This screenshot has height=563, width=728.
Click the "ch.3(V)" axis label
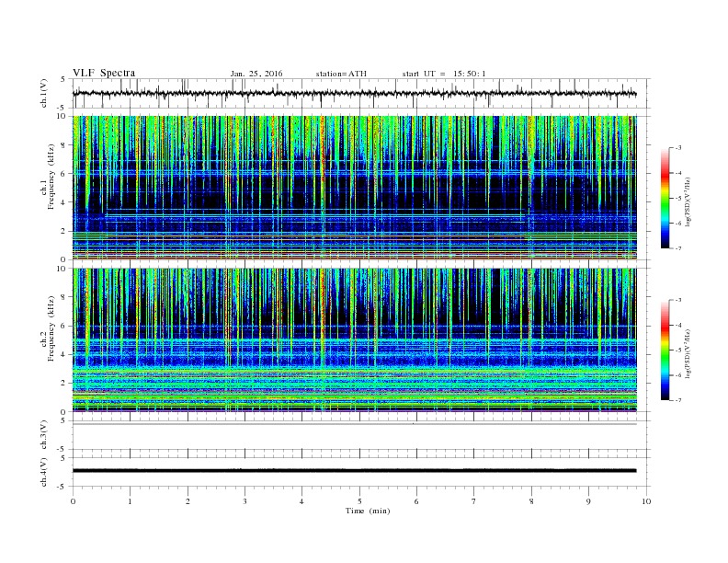tap(44, 434)
